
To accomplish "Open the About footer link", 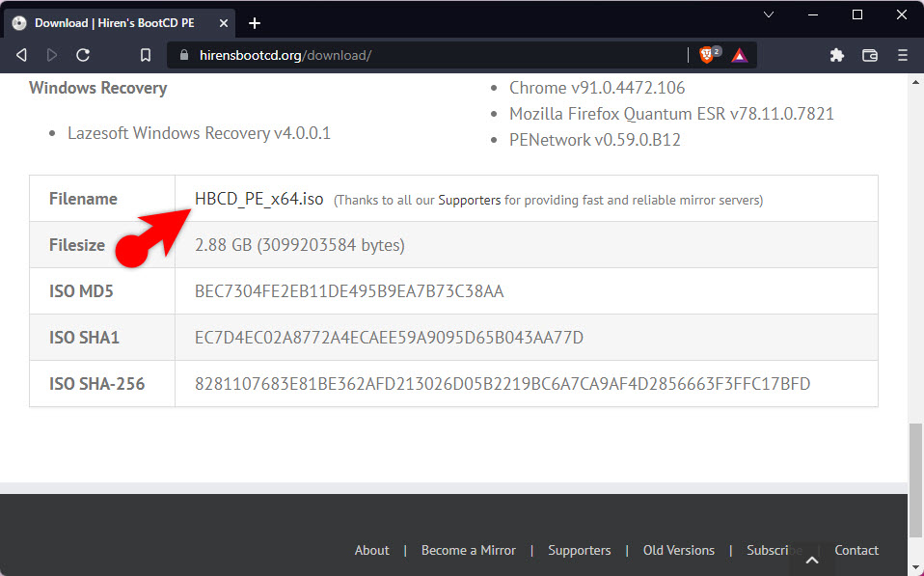I will pos(372,550).
